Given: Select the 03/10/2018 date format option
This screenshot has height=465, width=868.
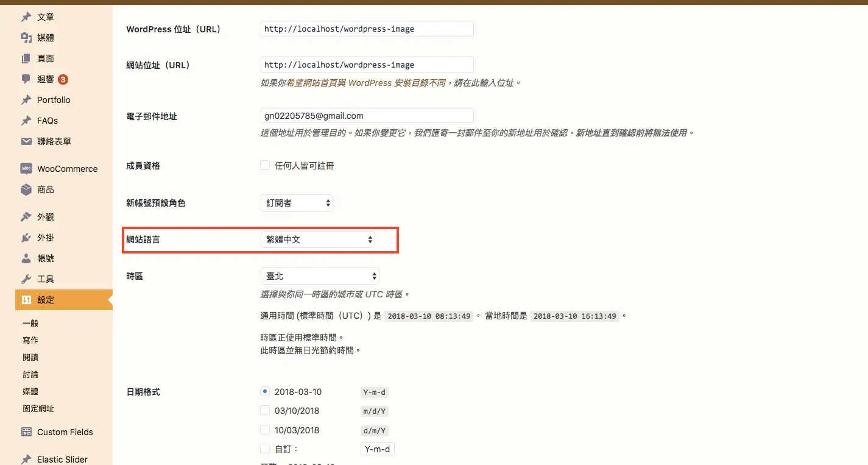Looking at the screenshot, I should (265, 410).
